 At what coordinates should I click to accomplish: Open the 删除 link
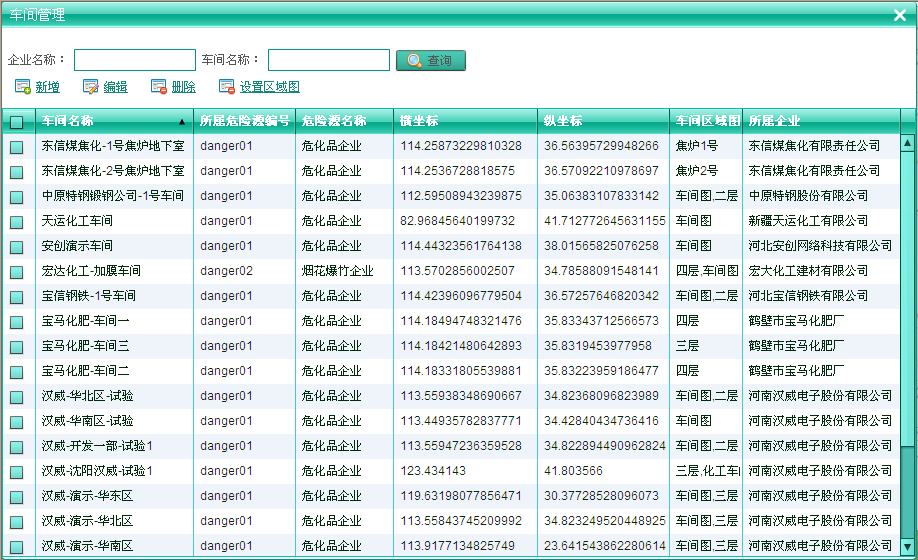(183, 87)
